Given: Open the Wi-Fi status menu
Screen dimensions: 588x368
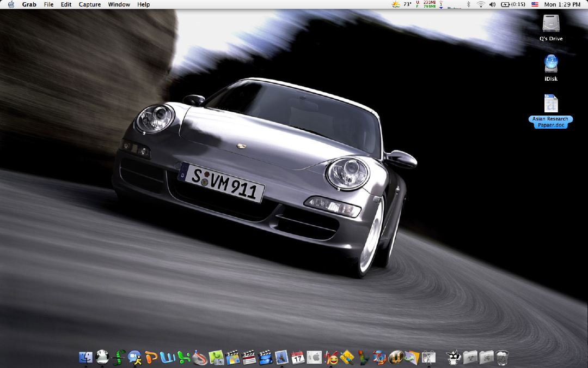Looking at the screenshot, I should coord(481,4).
